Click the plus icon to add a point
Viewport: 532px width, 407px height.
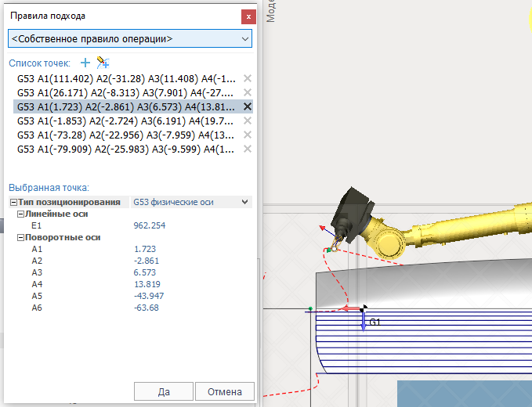click(85, 63)
